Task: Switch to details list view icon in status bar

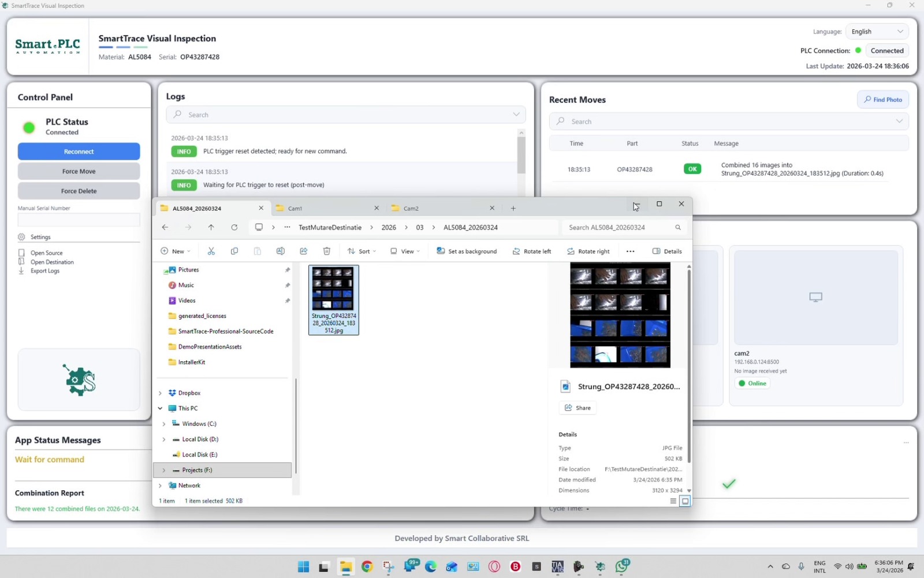Action: pos(673,501)
